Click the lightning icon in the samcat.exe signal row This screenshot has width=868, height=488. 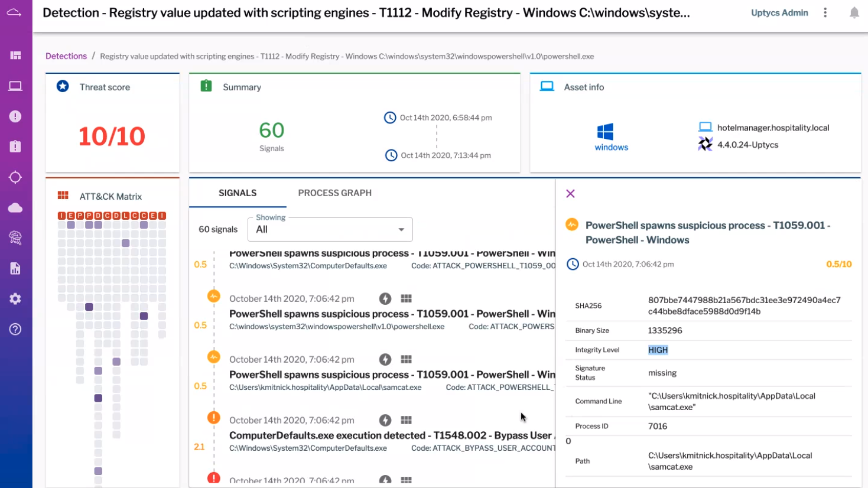[x=385, y=360]
